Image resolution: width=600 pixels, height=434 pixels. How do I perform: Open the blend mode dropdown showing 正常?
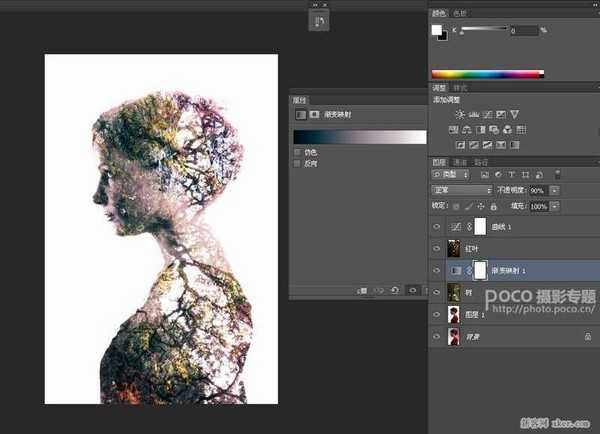pyautogui.click(x=461, y=189)
